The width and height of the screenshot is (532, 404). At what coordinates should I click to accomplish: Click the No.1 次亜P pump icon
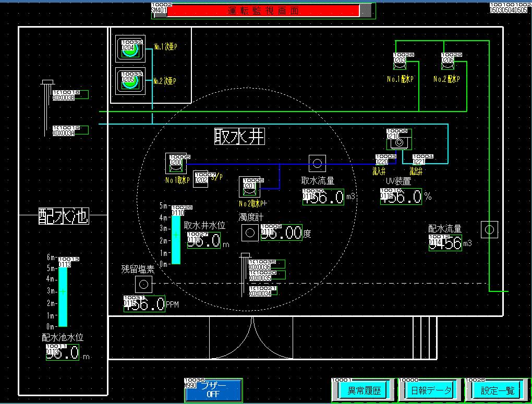[129, 49]
